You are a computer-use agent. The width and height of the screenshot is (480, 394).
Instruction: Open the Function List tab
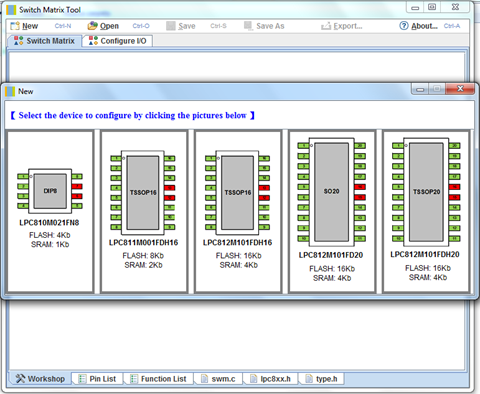(x=158, y=379)
